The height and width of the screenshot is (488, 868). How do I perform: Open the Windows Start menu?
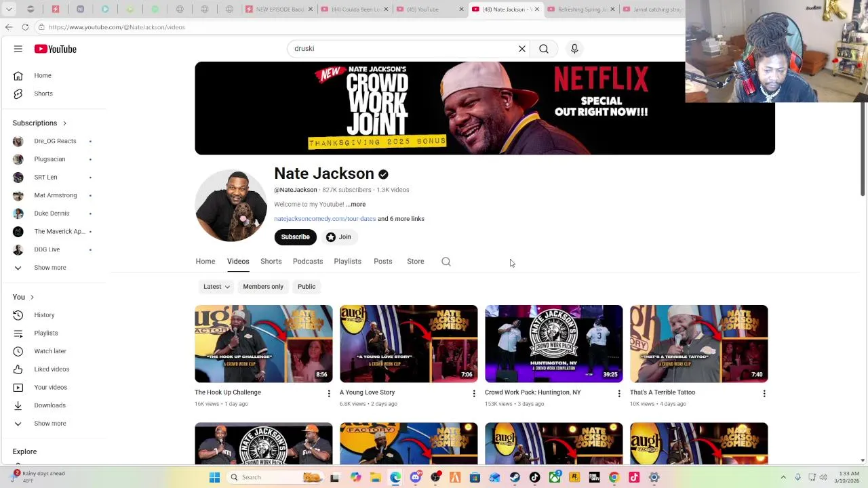click(x=214, y=477)
